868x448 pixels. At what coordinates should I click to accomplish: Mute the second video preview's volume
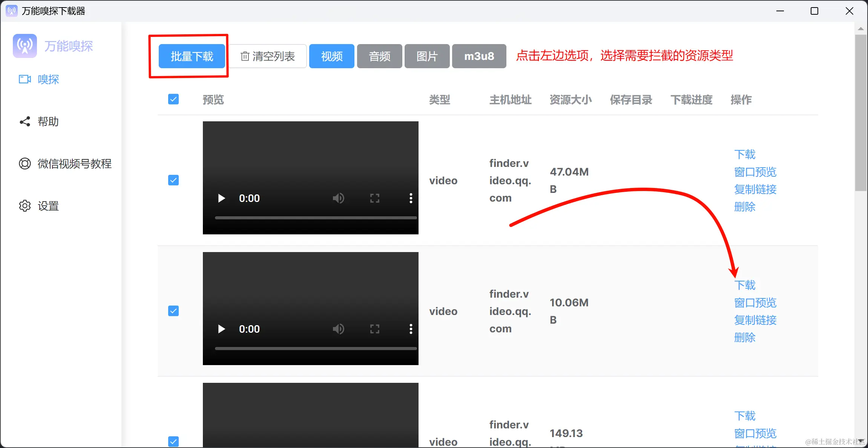pyautogui.click(x=338, y=329)
